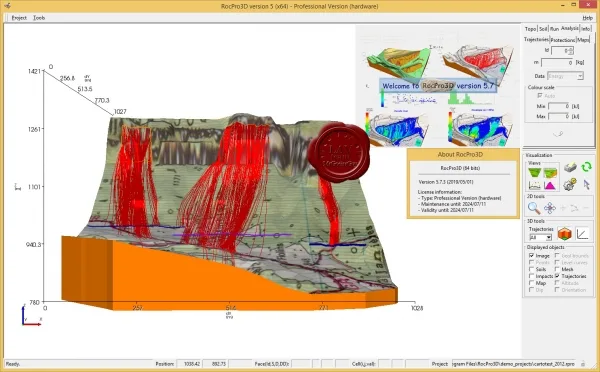Toggle the Impacts checkbox
Screen dimensions: 600x372
[532, 276]
